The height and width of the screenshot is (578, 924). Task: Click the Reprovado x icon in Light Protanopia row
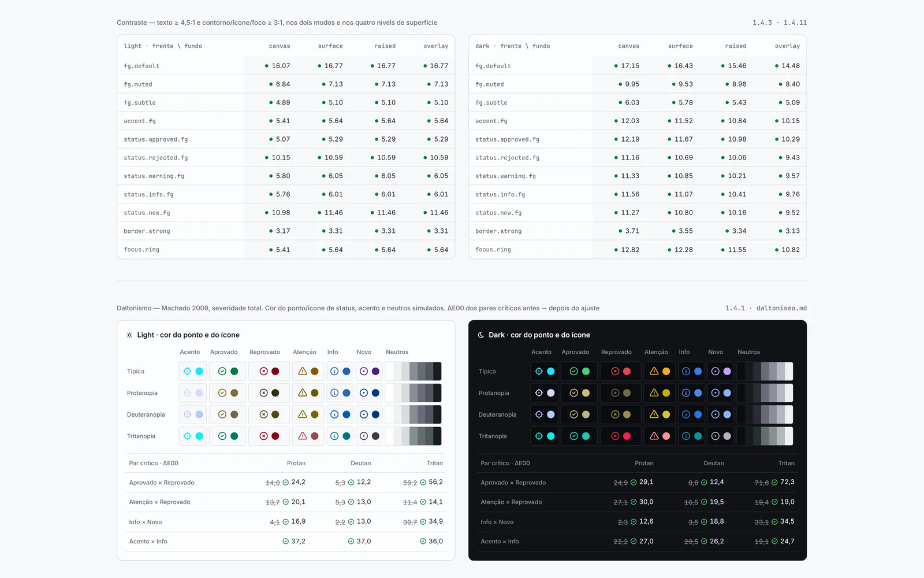tap(263, 393)
